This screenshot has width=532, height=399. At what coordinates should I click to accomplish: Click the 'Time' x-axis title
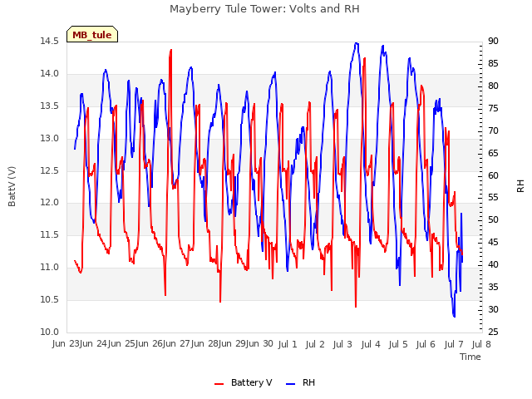(x=470, y=357)
